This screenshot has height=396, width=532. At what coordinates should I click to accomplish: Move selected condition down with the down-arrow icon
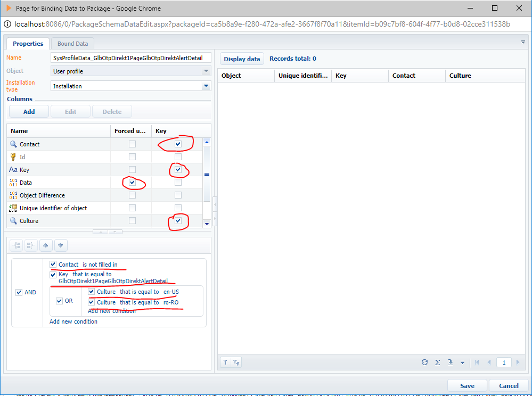(x=61, y=245)
